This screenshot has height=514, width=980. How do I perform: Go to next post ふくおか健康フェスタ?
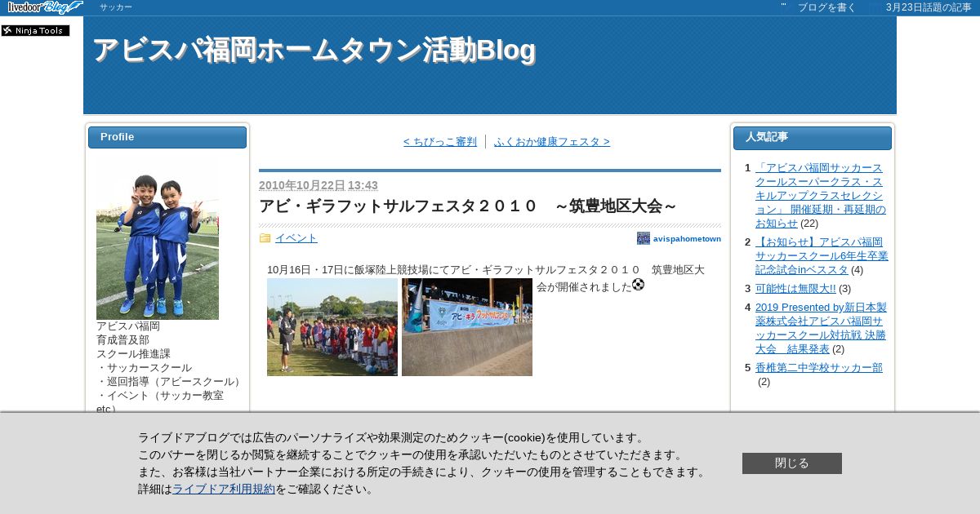[x=552, y=142]
